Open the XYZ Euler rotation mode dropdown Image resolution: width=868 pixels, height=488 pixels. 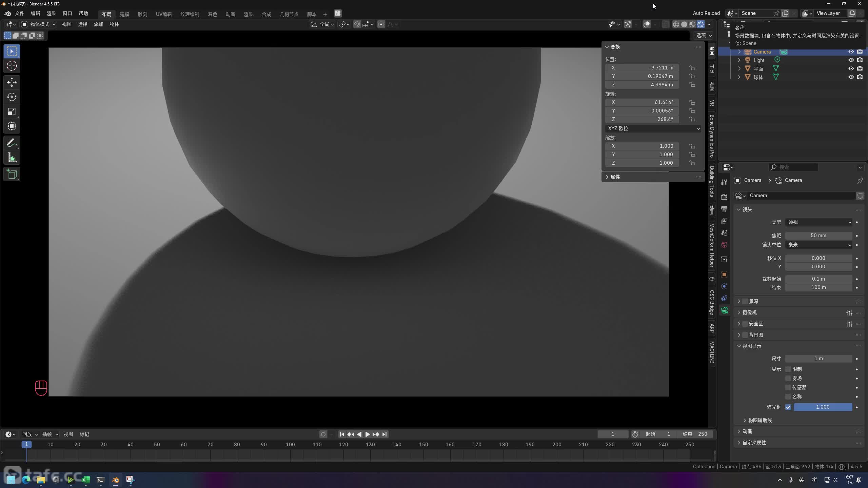coord(653,128)
